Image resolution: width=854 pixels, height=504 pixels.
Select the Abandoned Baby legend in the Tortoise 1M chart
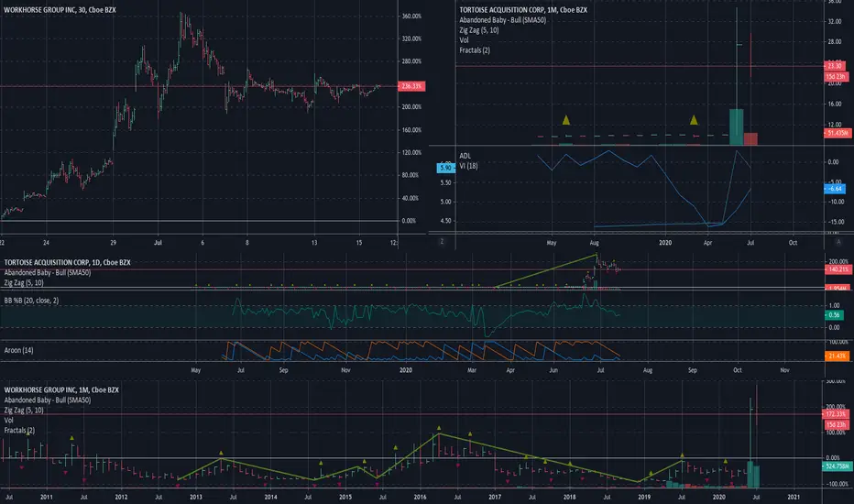click(502, 20)
